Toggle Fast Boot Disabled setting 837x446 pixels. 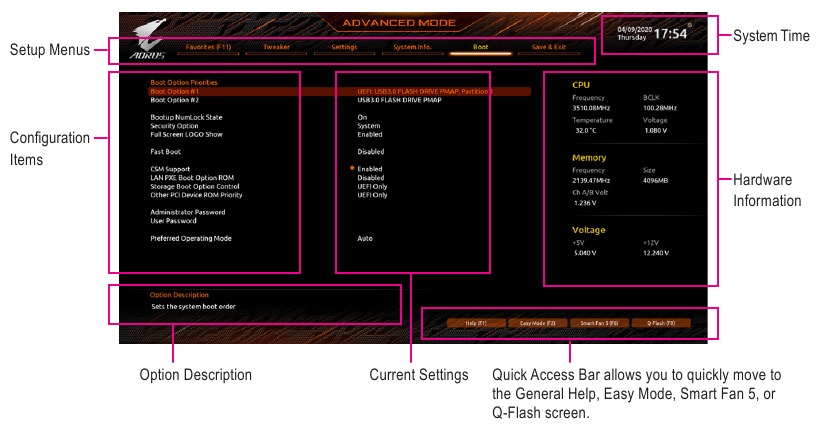click(x=370, y=152)
